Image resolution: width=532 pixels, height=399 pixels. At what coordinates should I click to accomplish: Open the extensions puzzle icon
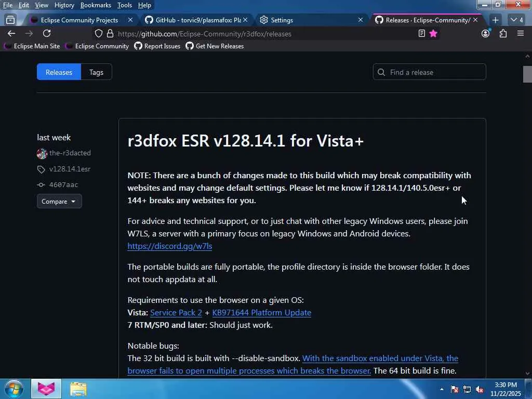click(503, 33)
